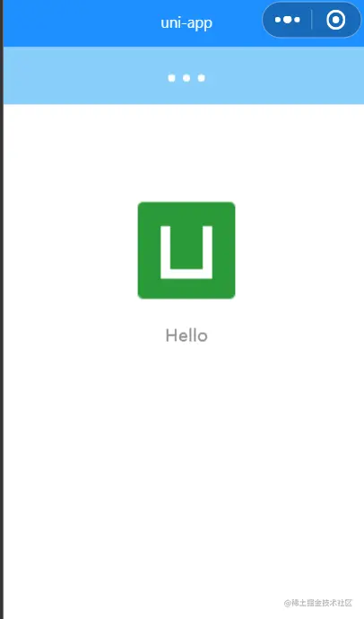
Task: Click empty blue navigation bar beside title
Action: tap(79, 23)
